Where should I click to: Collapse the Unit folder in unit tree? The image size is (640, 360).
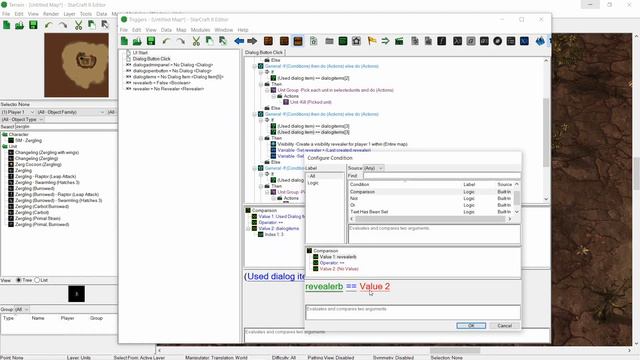coord(4,146)
